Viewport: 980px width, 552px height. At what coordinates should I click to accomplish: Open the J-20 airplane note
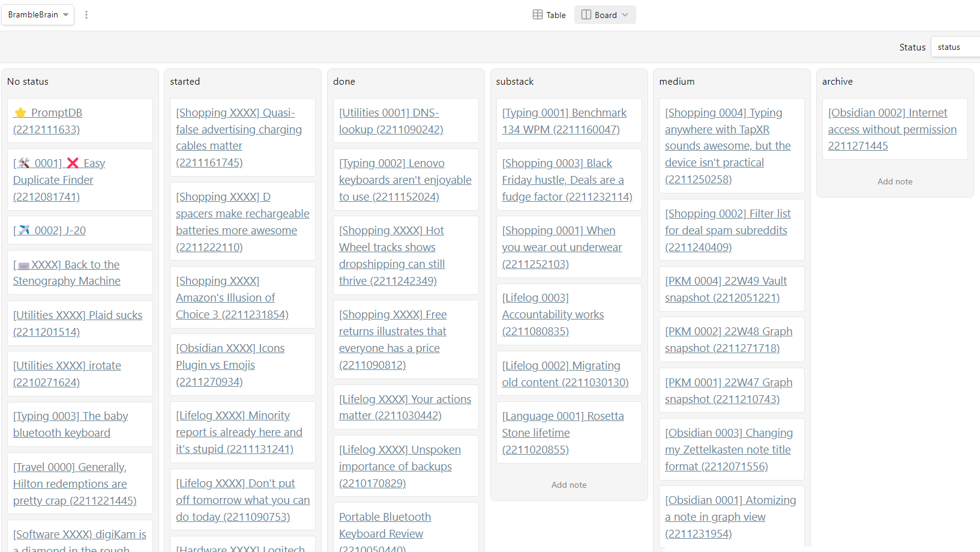(x=49, y=230)
